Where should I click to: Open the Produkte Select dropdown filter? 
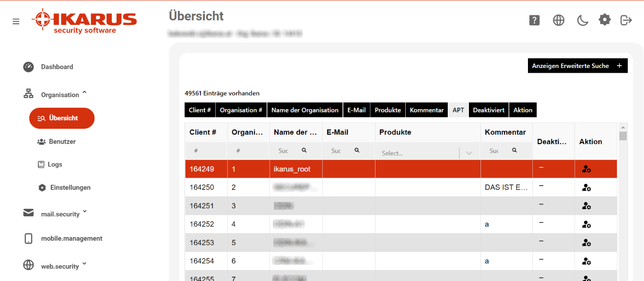tap(428, 153)
